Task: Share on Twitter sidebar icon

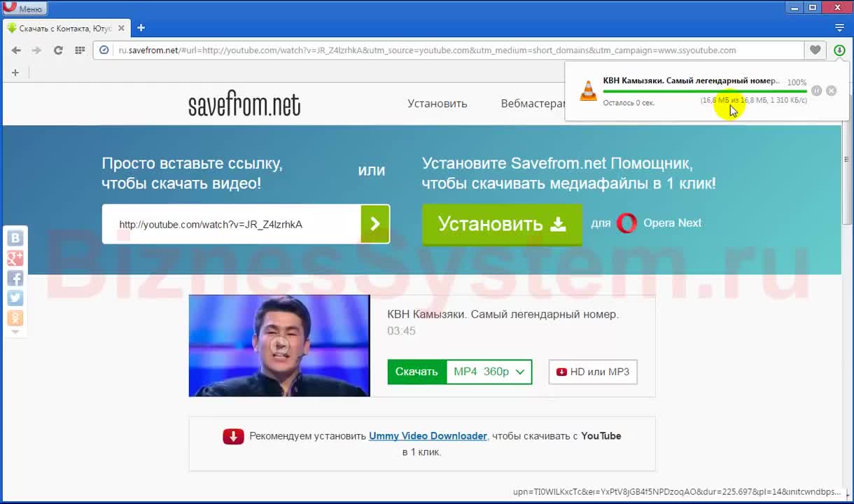Action: pos(15,298)
